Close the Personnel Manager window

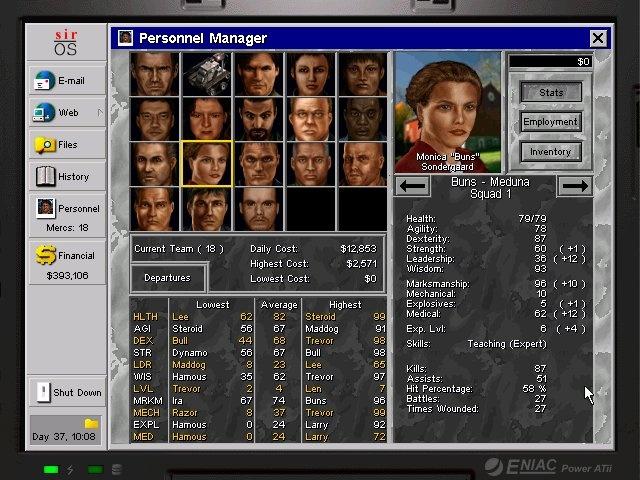coord(598,38)
